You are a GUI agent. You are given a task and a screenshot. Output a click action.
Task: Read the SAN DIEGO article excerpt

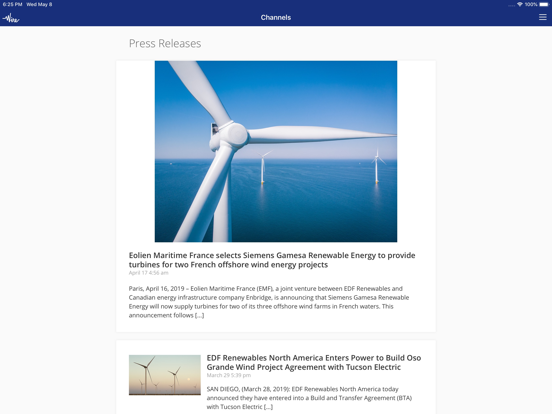click(309, 398)
